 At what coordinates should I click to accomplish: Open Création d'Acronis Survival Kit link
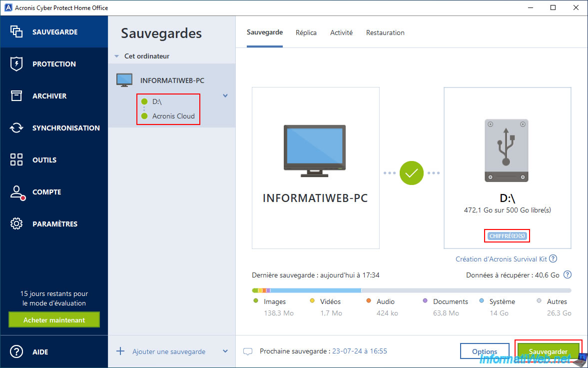pos(502,259)
